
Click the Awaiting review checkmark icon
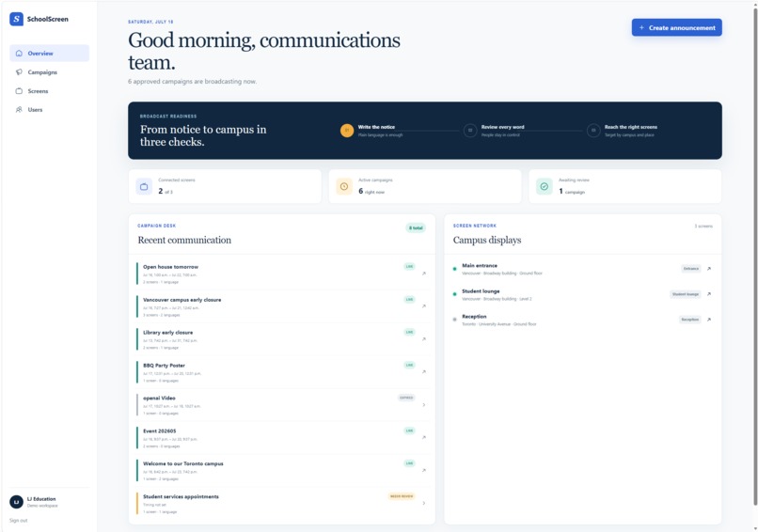[x=545, y=186]
